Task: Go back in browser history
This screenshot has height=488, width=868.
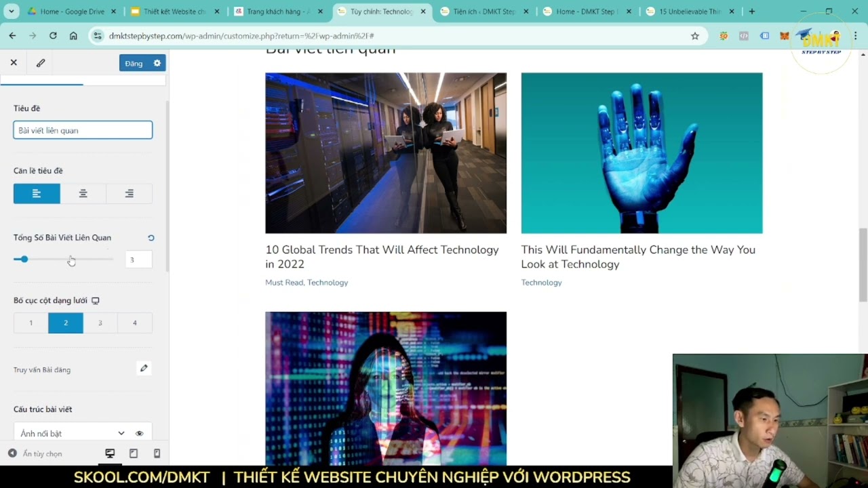Action: 13,36
